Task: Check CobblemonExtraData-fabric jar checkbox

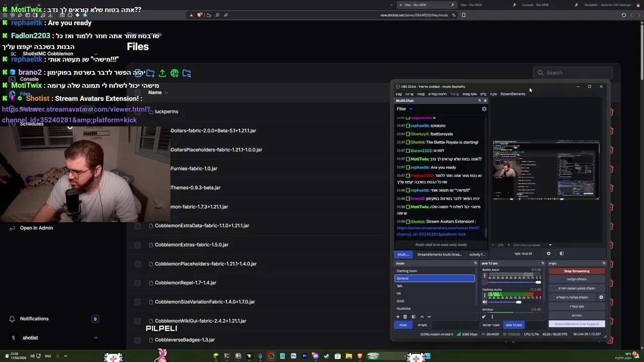Action: click(137, 226)
